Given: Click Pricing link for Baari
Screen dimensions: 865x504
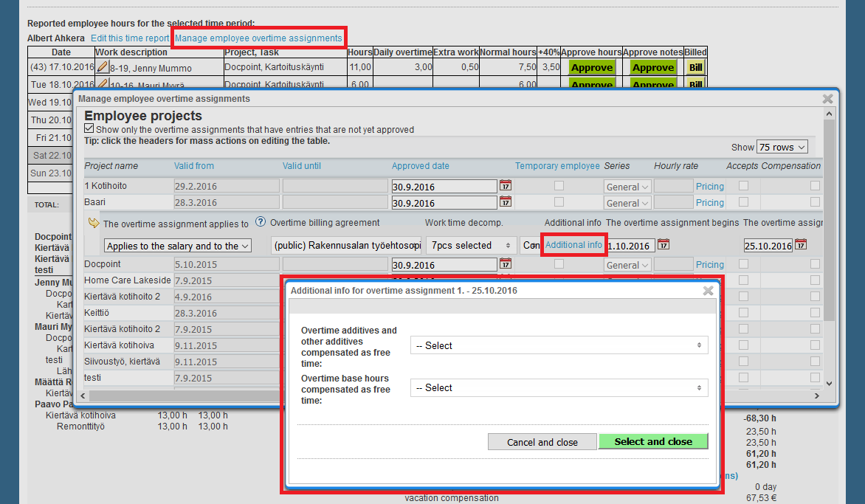Looking at the screenshot, I should click(709, 202).
